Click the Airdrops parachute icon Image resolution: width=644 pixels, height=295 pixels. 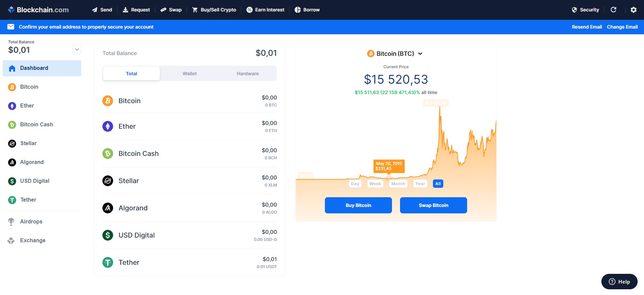click(x=11, y=222)
